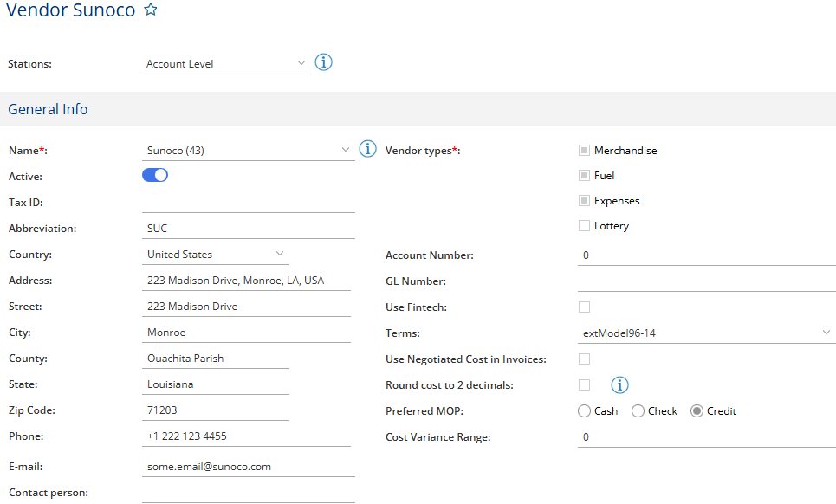The width and height of the screenshot is (836, 504).
Task: Click the E-mail field
Action: pos(248,467)
